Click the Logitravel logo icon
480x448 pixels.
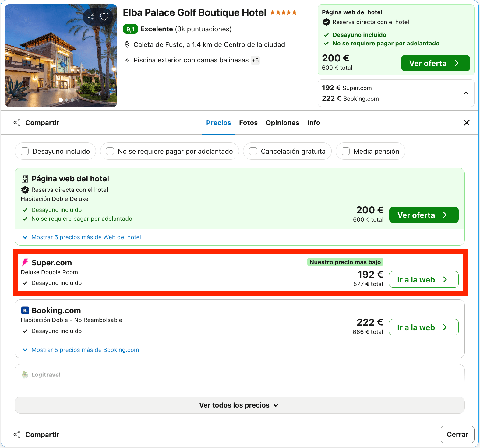[x=25, y=375]
